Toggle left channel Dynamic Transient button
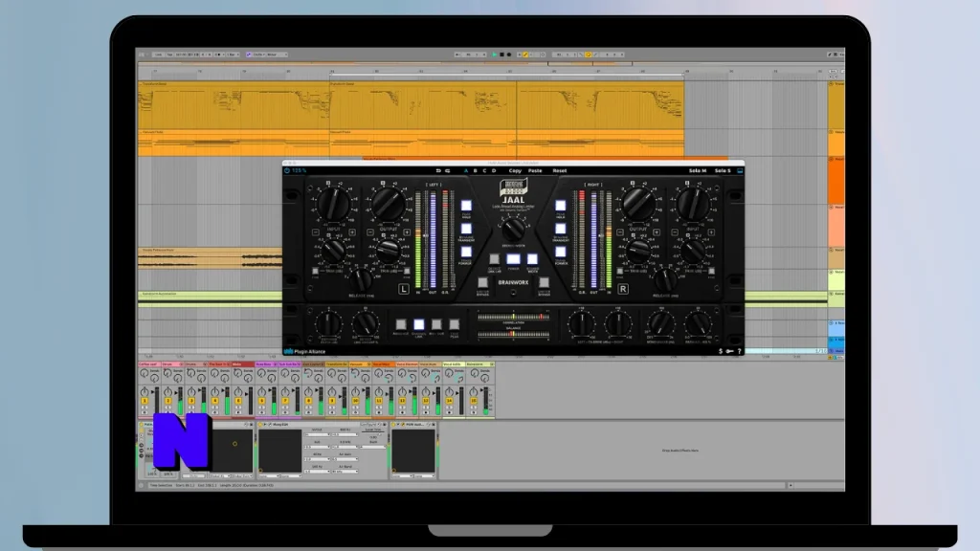Viewport: 980px width, 551px height. (466, 229)
